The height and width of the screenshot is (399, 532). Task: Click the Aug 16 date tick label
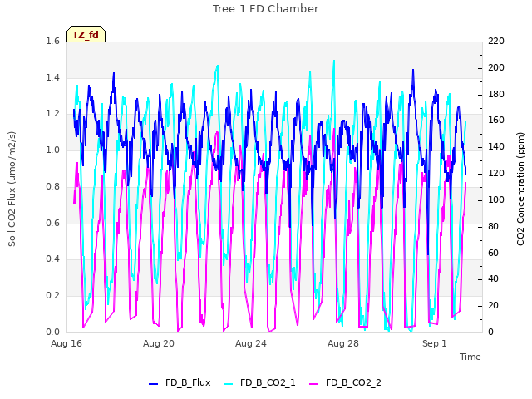pyautogui.click(x=66, y=343)
